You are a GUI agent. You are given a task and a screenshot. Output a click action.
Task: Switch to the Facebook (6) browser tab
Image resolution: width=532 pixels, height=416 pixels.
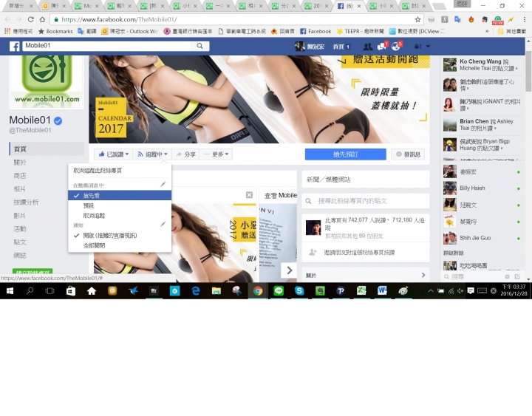(349, 6)
